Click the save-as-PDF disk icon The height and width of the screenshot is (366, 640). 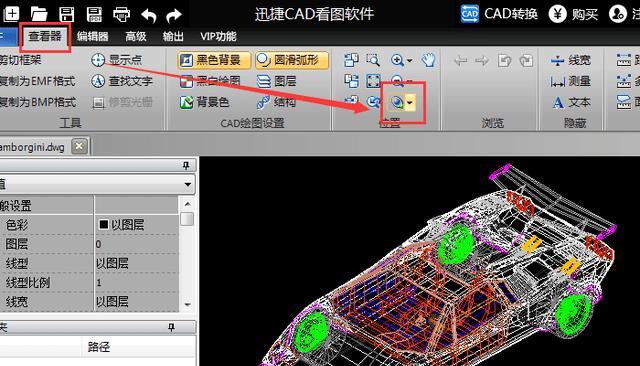pyautogui.click(x=94, y=14)
